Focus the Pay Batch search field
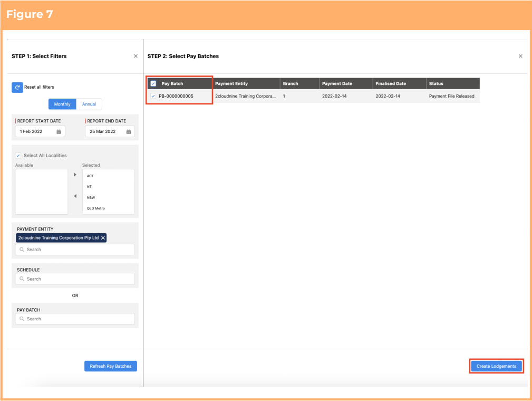Image resolution: width=532 pixels, height=401 pixels. [x=75, y=319]
